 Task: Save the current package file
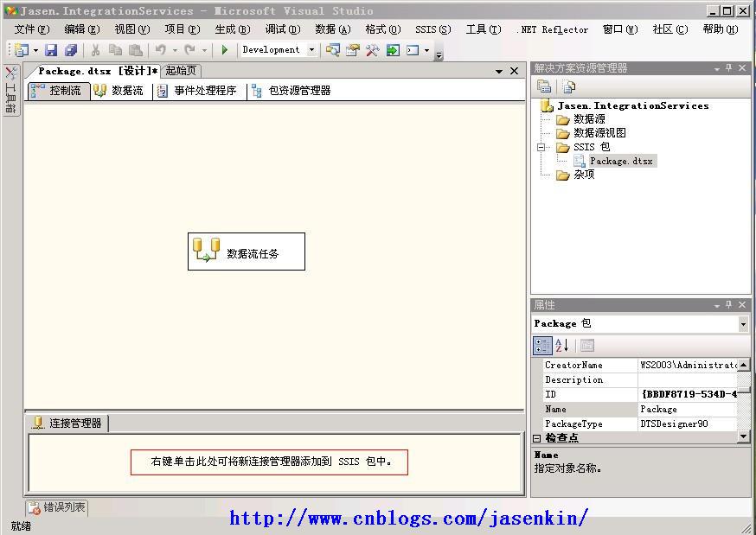[51, 49]
